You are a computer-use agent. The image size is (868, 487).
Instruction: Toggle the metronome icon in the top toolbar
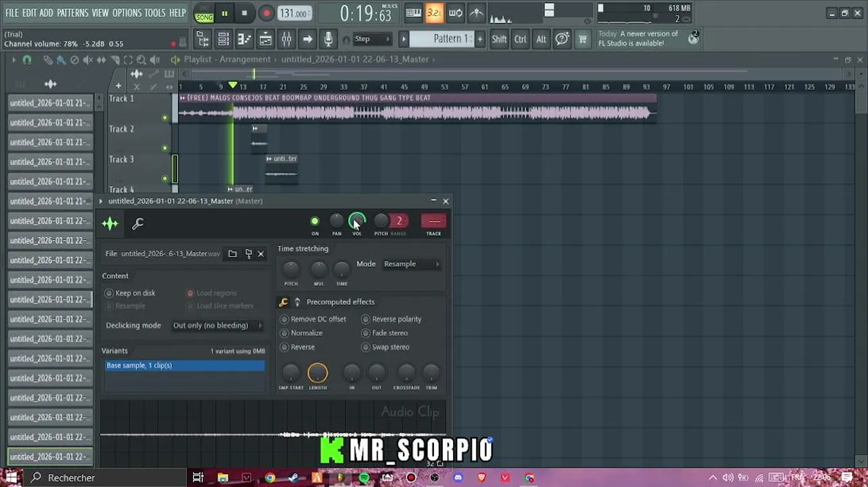tap(477, 13)
